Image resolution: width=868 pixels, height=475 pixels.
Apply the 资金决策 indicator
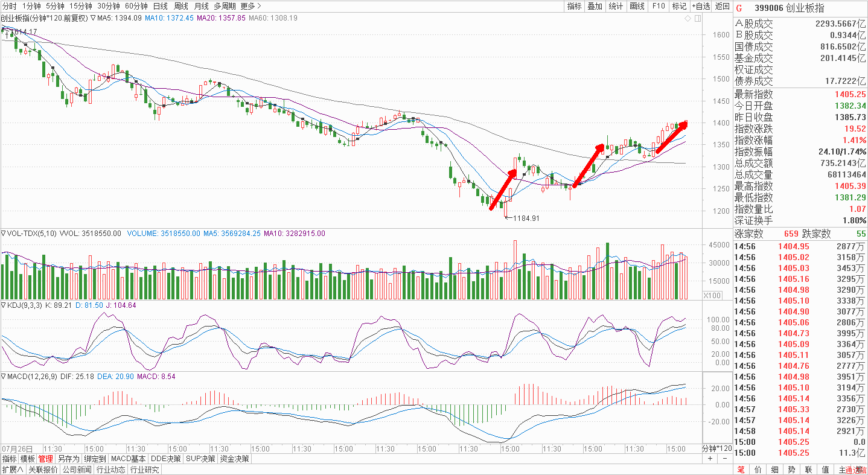(234, 459)
